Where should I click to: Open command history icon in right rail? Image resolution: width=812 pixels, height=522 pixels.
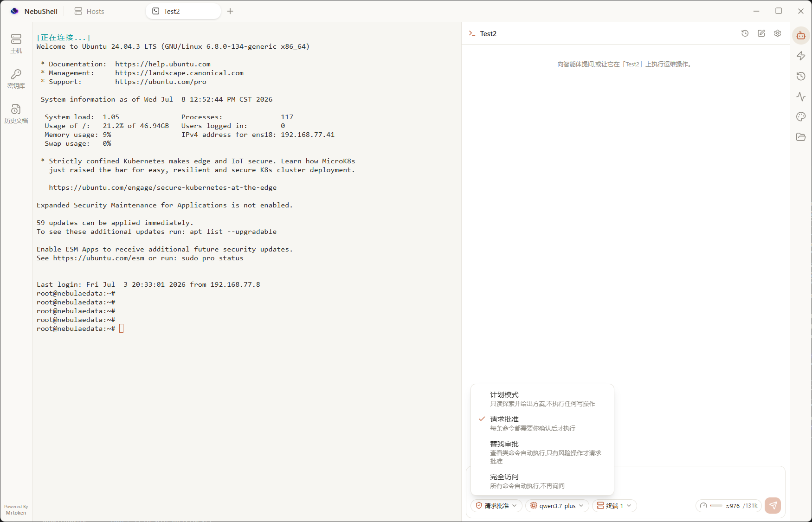click(801, 76)
